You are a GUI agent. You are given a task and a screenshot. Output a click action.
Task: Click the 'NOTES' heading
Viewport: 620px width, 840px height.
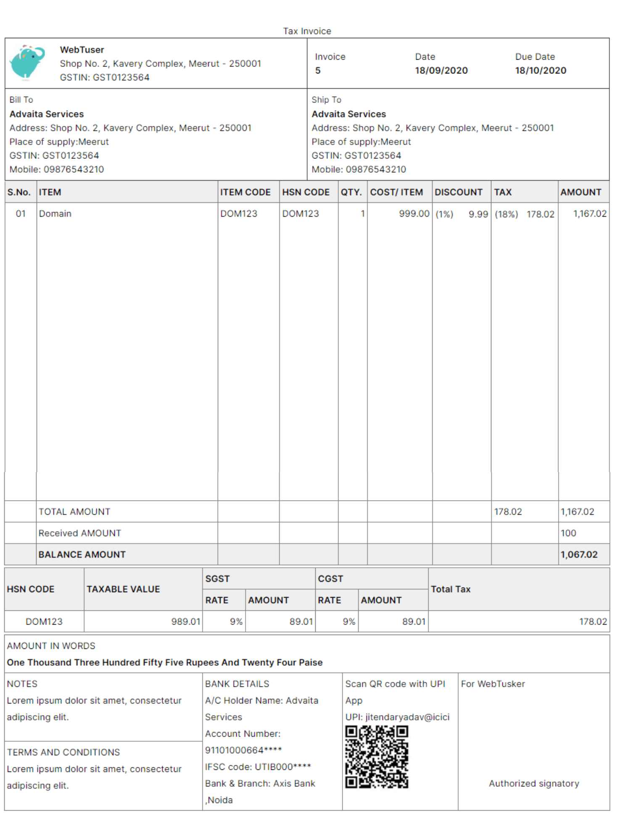point(22,684)
